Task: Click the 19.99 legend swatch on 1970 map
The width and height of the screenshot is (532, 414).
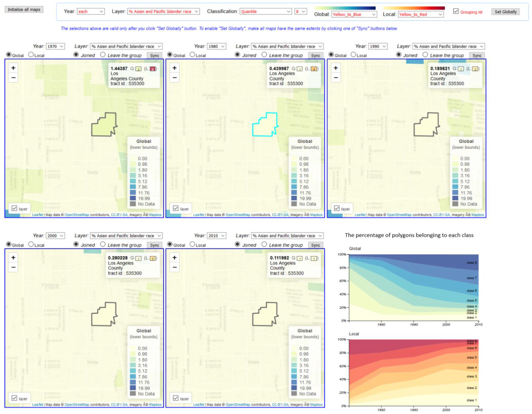Action: [x=133, y=198]
